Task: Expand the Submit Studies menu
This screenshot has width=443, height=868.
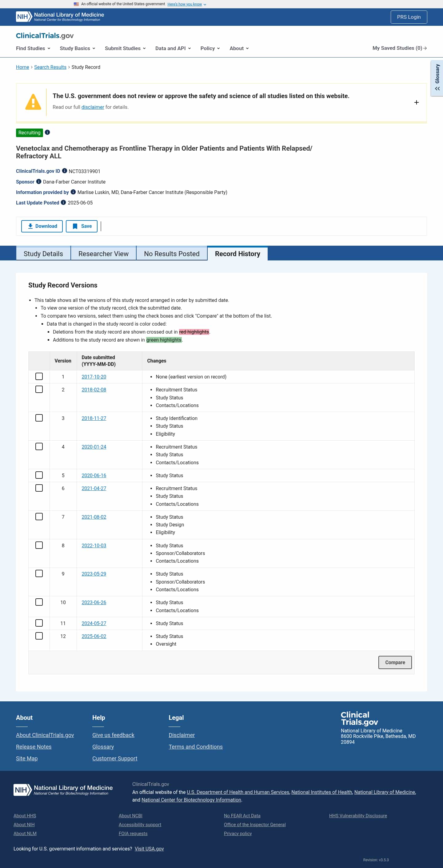Action: [x=125, y=48]
